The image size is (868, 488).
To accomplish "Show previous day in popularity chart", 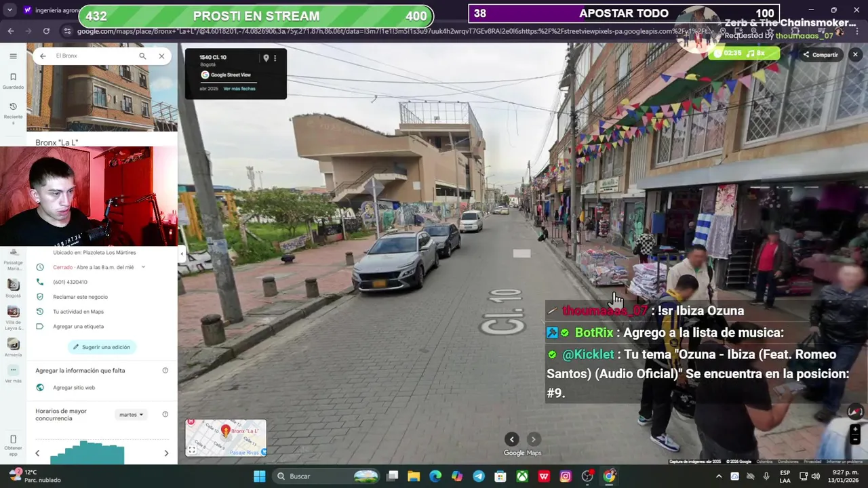I will pyautogui.click(x=37, y=453).
